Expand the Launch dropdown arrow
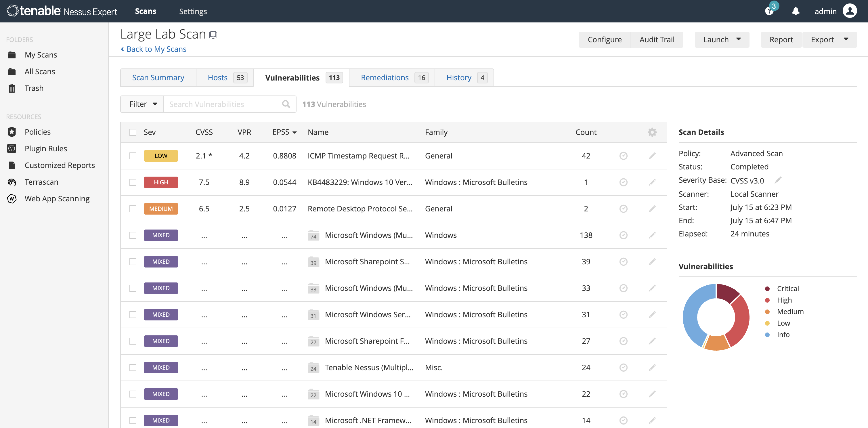Screen dimensions: 868x428 point(739,39)
